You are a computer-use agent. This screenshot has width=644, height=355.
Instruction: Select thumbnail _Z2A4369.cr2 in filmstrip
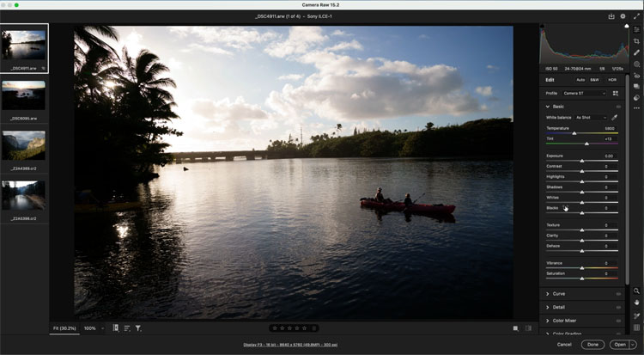[x=23, y=145]
